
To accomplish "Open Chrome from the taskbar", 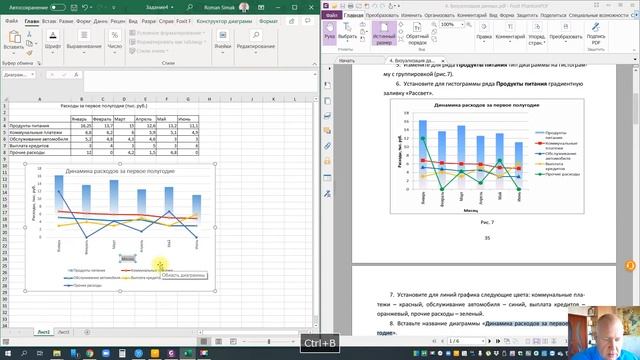I will [89, 353].
